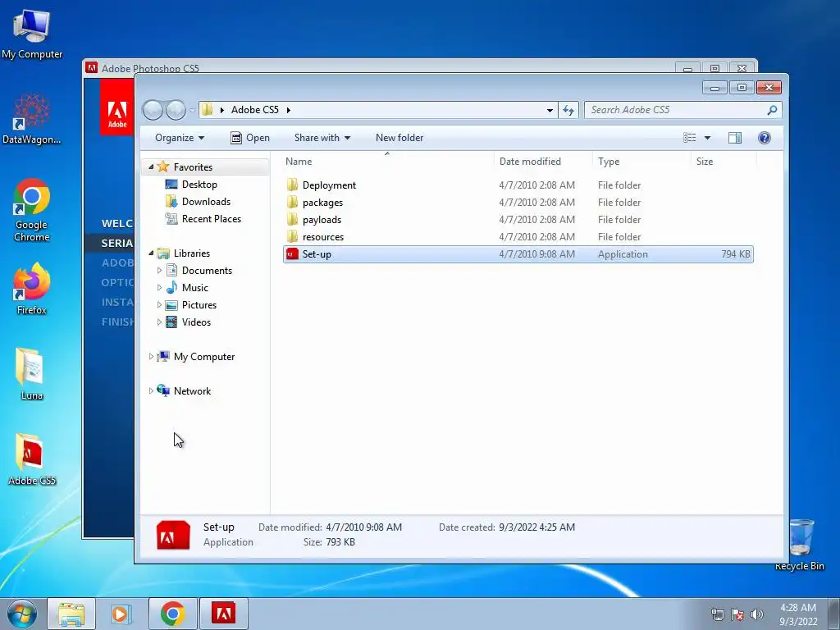Viewport: 840px width, 630px height.
Task: Expand the Documents library
Action: (x=159, y=271)
